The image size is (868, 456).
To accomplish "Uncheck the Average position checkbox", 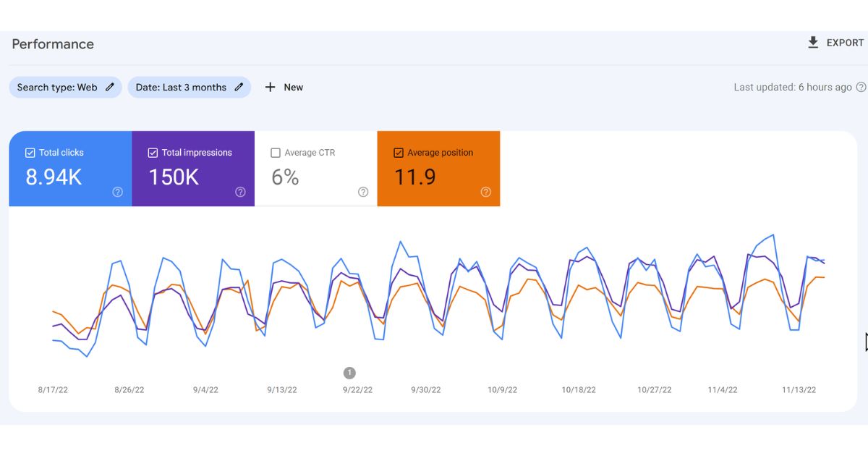I will point(399,153).
